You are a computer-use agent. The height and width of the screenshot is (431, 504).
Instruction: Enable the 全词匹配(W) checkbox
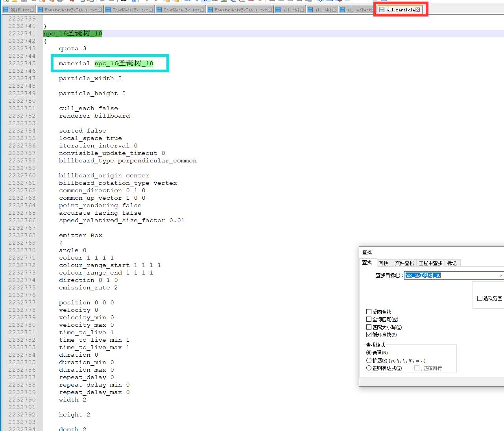coord(369,319)
